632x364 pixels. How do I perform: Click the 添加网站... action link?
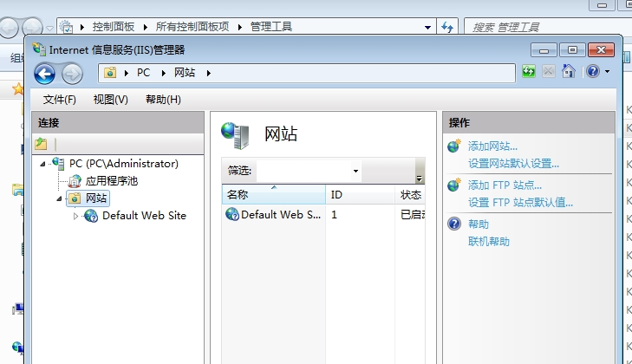492,146
